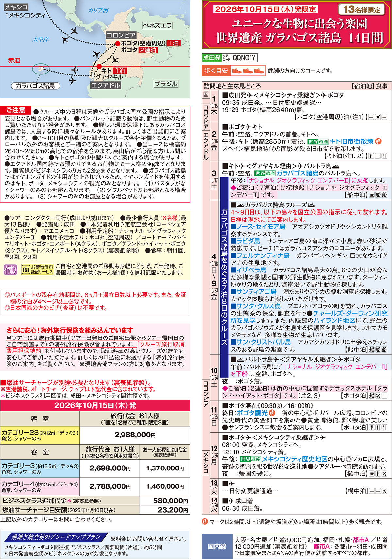Select the green 成田発 departure label
Image resolution: width=392 pixels, height=559 pixels.
(x=212, y=58)
